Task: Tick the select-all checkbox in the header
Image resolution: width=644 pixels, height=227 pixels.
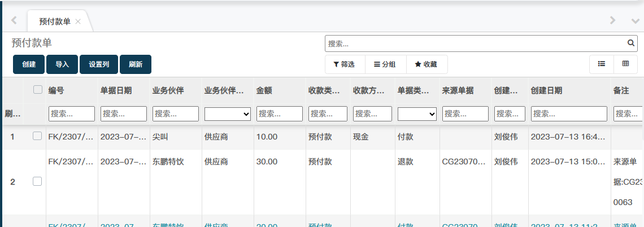Action: point(38,89)
